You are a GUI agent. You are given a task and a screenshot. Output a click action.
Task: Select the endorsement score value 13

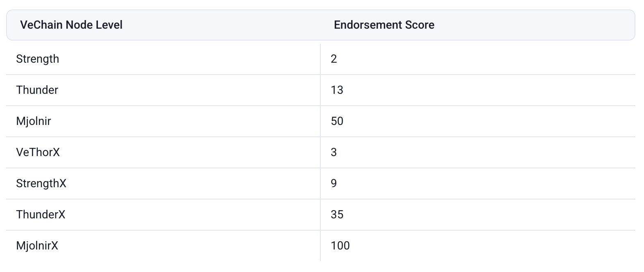(337, 90)
